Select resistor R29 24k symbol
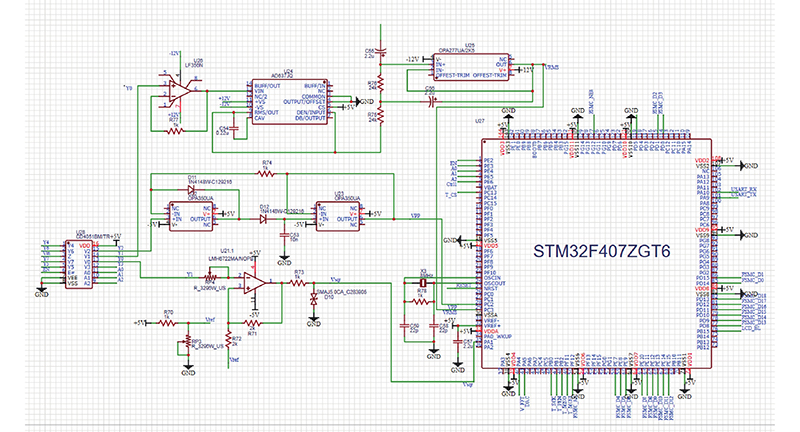Image resolution: width=800 pixels, height=432 pixels. point(381,117)
